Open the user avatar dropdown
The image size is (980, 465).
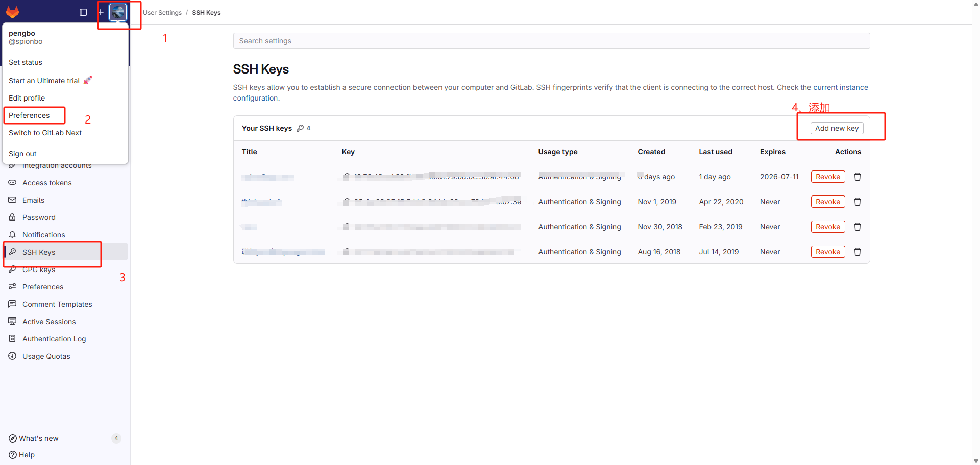[118, 12]
